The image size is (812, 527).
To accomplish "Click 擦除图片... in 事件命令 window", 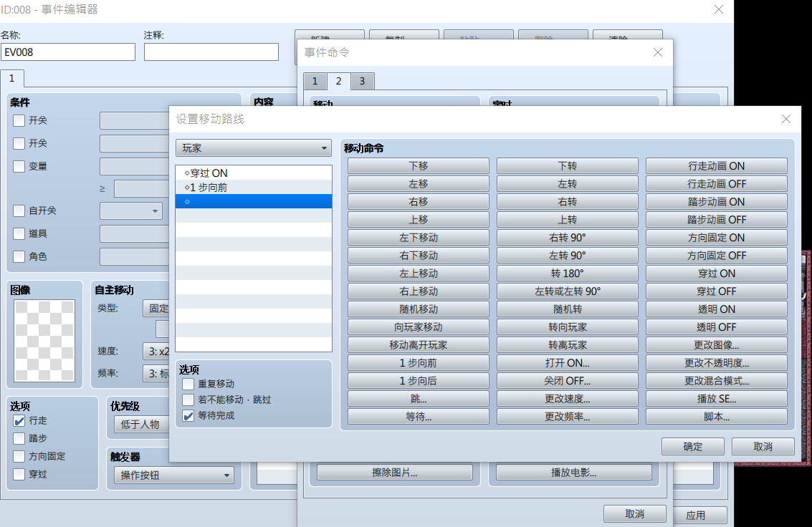I will pos(395,473).
